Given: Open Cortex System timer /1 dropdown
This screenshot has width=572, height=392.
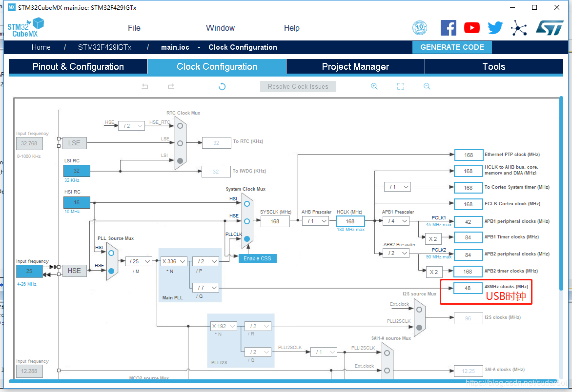Looking at the screenshot, I should (398, 187).
